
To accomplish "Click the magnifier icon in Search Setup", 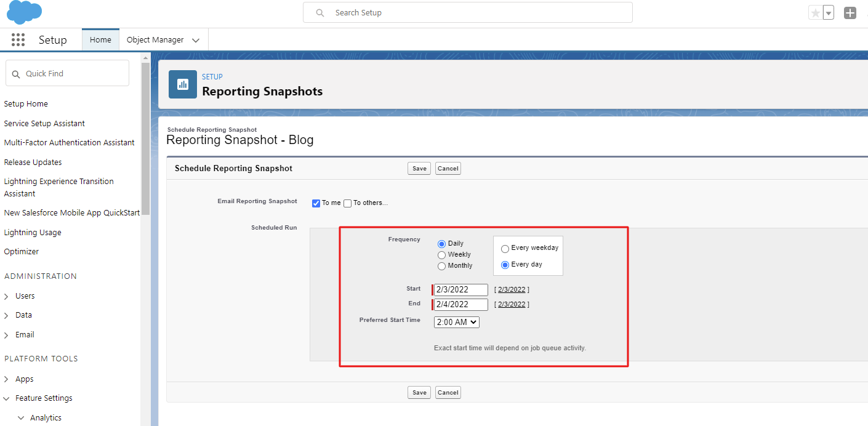I will [x=320, y=12].
